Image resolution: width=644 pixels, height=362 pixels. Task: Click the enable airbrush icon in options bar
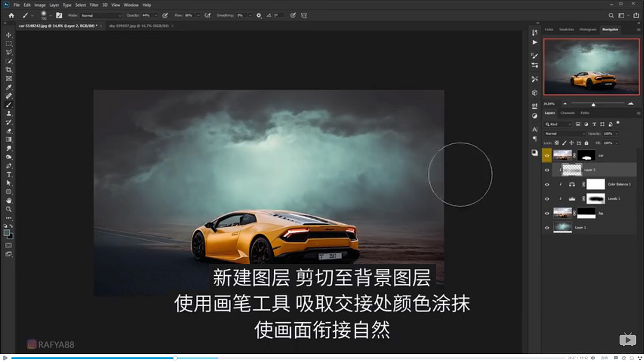click(207, 16)
